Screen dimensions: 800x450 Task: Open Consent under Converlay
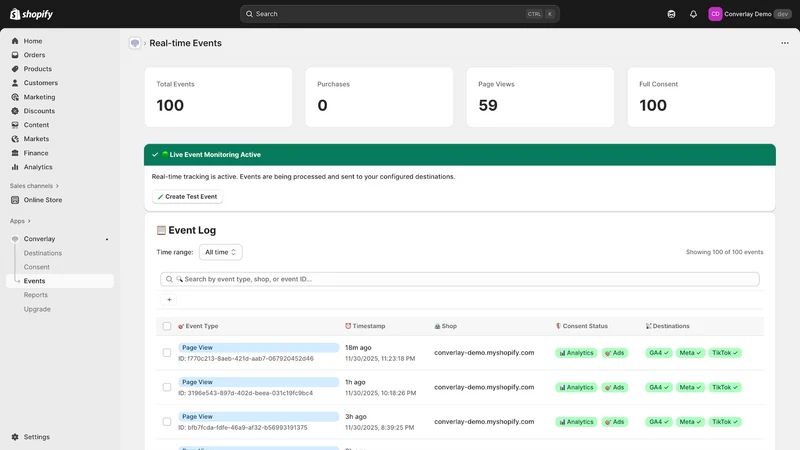point(36,267)
